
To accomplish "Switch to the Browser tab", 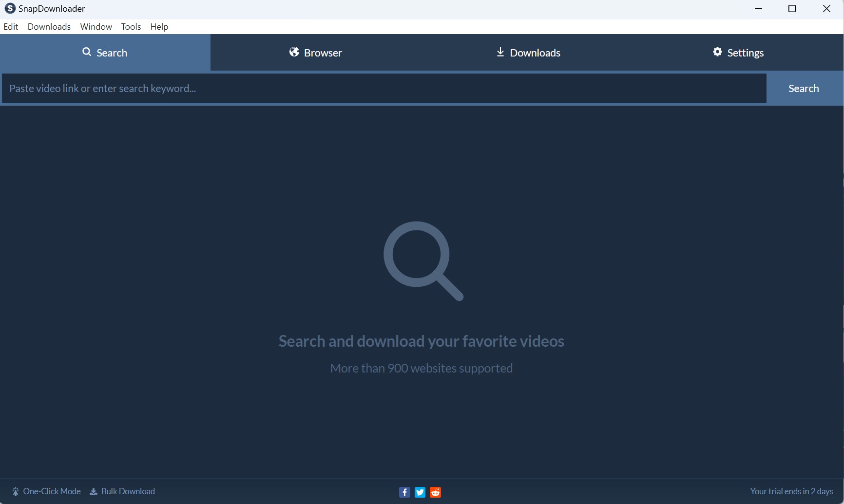I will point(316,53).
